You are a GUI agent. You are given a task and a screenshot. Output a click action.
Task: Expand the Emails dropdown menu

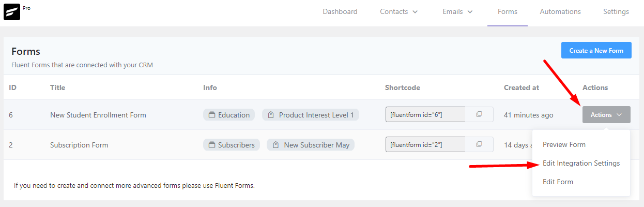tap(457, 12)
